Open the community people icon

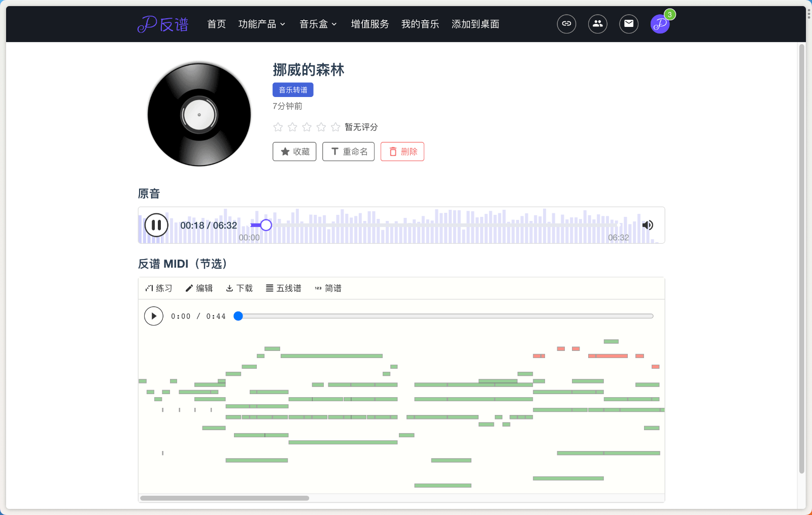597,24
